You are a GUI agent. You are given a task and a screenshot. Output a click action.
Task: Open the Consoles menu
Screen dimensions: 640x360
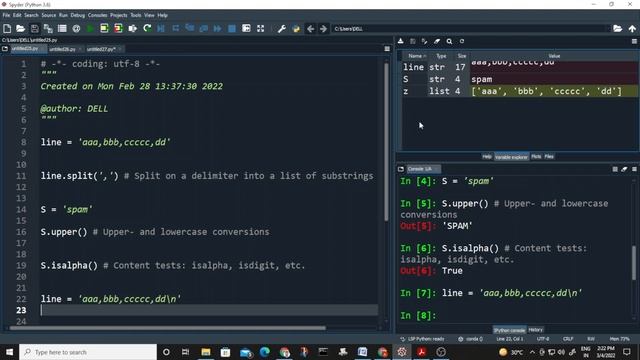(98, 15)
